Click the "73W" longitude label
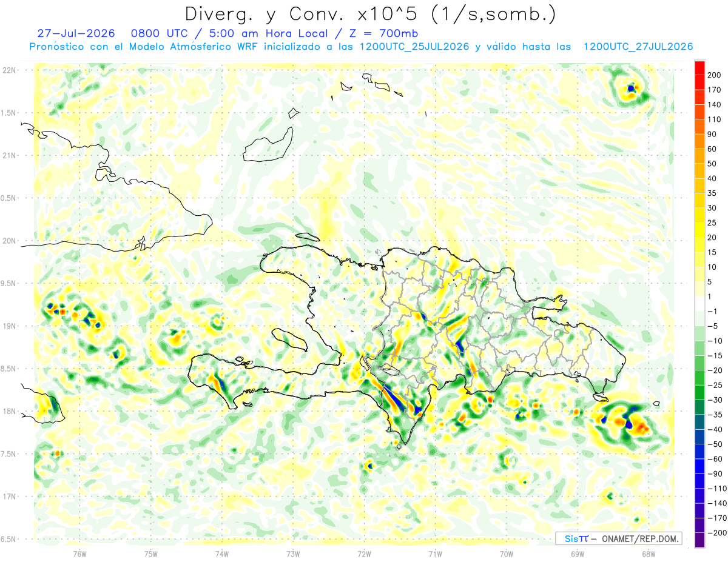Image resolution: width=728 pixels, height=562 pixels. [293, 554]
